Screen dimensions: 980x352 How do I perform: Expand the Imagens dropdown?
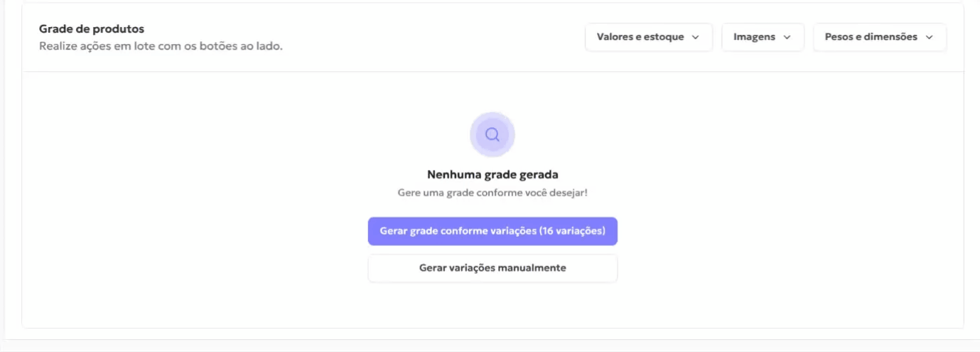(x=763, y=37)
